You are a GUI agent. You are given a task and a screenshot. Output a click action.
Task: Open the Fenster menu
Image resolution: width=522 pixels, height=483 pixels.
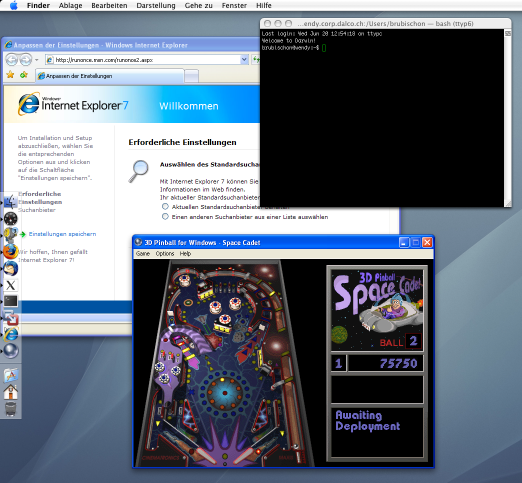[234, 5]
